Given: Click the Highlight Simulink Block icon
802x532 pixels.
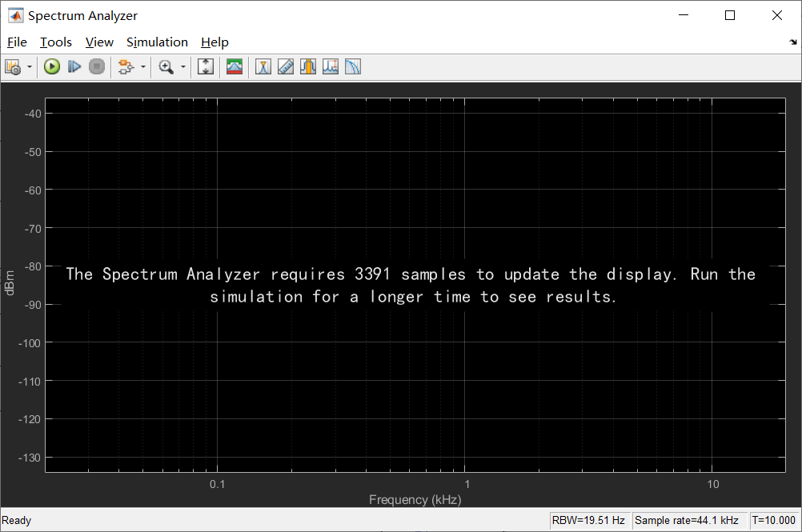Looking at the screenshot, I should [x=126, y=67].
